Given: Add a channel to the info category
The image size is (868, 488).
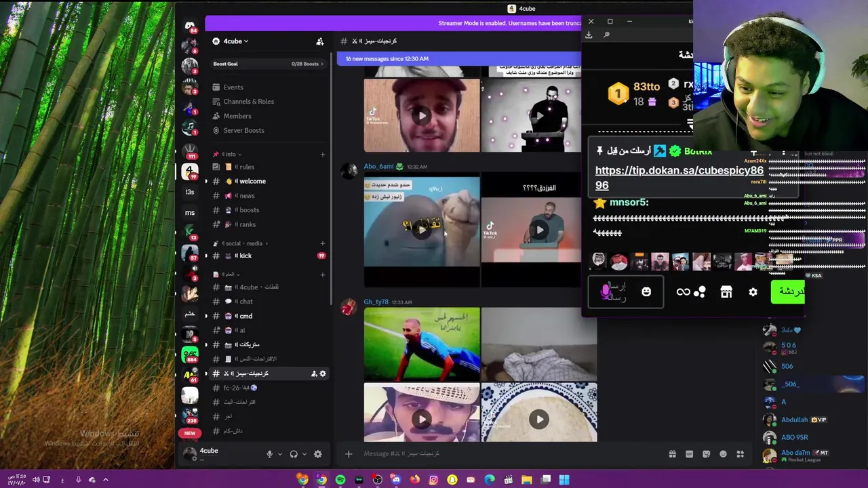Looking at the screenshot, I should tap(323, 155).
